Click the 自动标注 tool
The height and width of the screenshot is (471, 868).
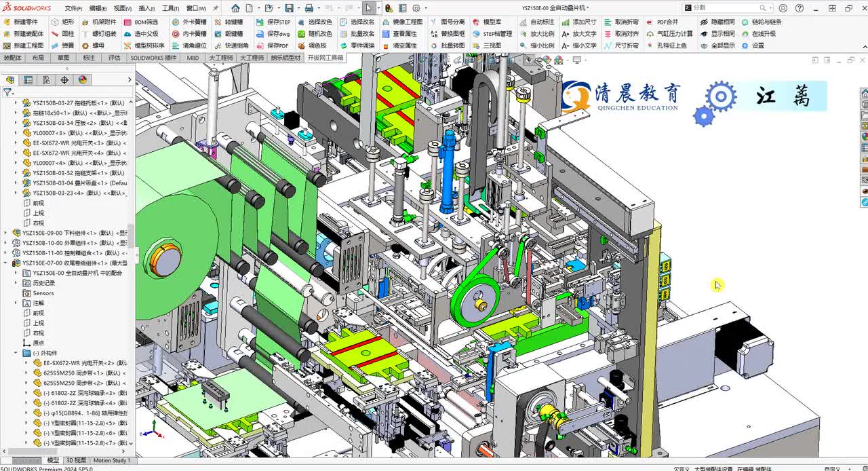tap(536, 22)
